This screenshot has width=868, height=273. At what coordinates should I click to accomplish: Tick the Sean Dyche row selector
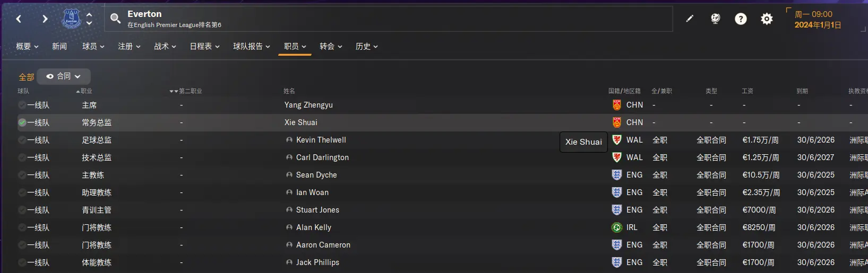(22, 175)
